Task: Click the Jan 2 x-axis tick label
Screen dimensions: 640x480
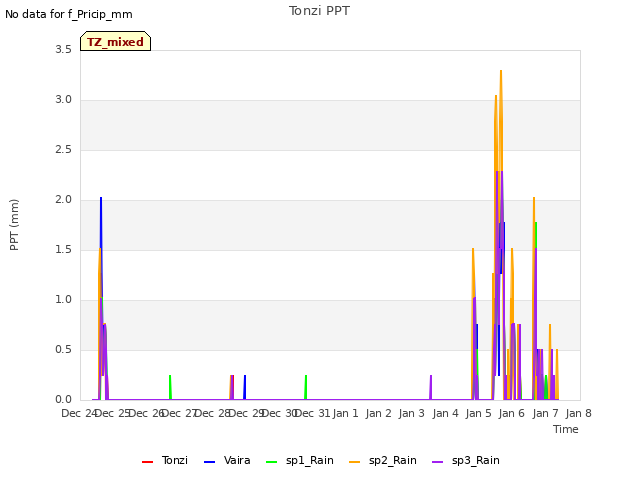Action: click(378, 413)
